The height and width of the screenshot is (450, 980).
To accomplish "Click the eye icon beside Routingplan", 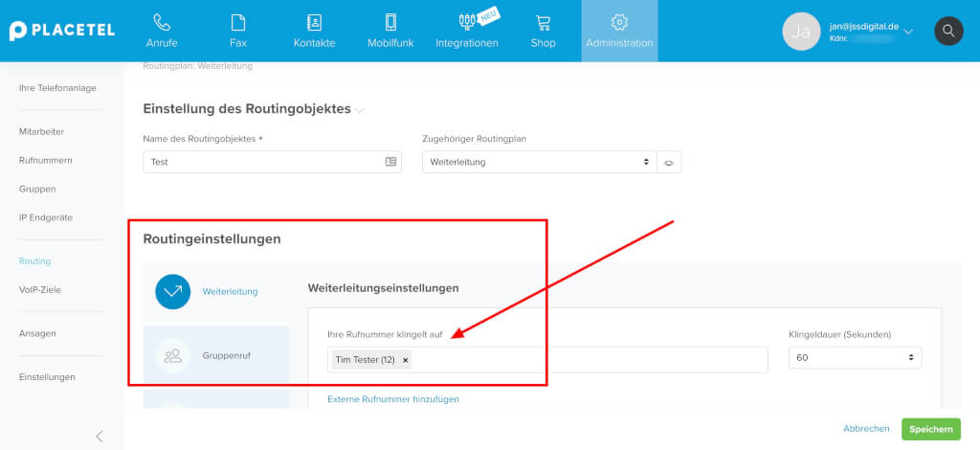I will click(669, 163).
